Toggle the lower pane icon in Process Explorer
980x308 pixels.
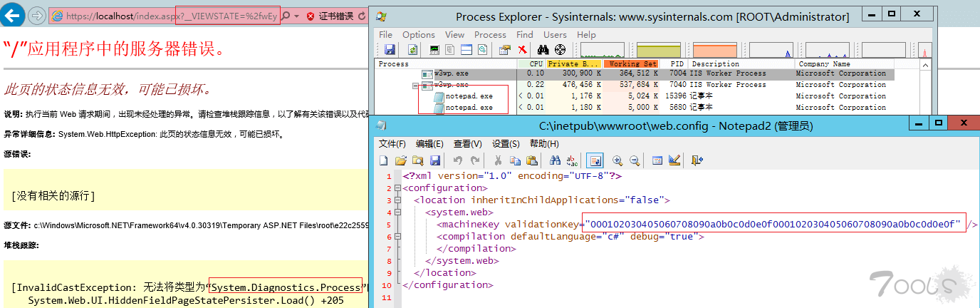466,49
